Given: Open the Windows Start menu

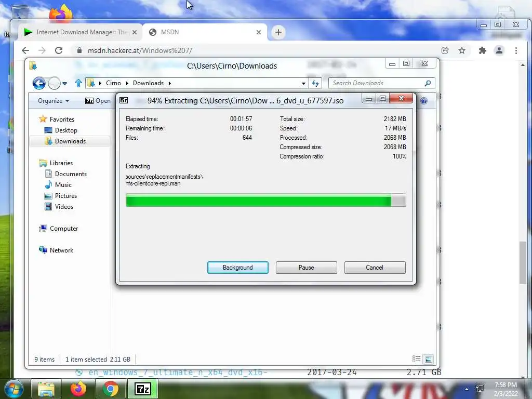Looking at the screenshot, I should [x=14, y=389].
